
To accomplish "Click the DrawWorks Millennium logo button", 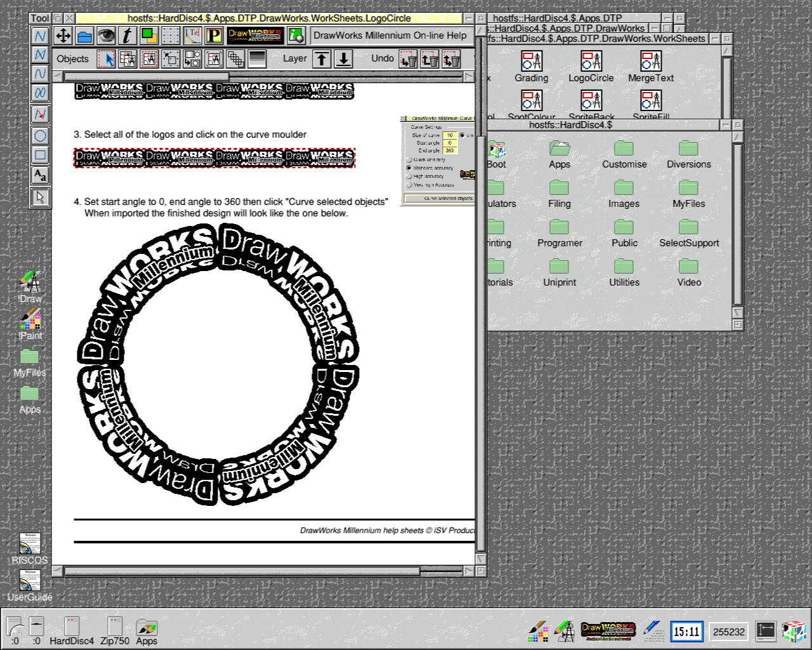I will coord(255,36).
